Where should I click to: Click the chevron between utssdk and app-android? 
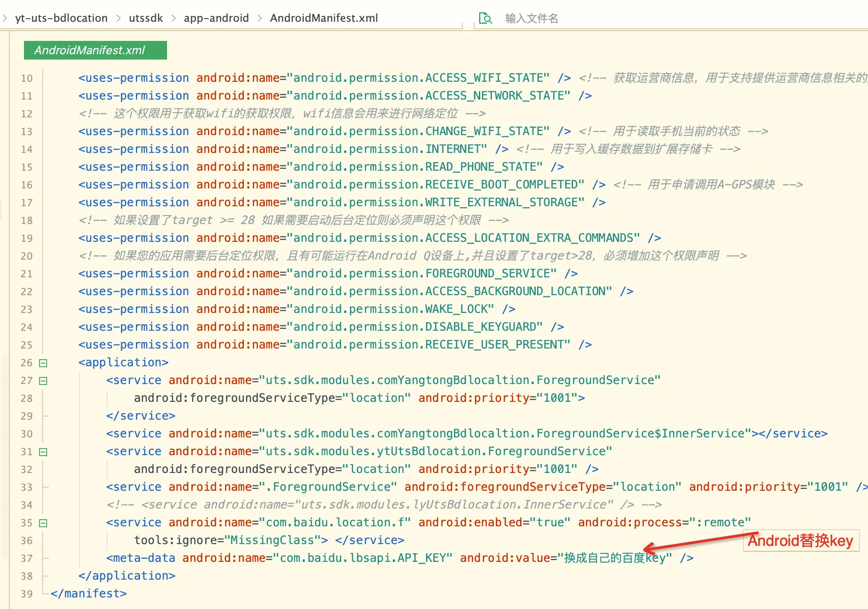click(x=173, y=18)
